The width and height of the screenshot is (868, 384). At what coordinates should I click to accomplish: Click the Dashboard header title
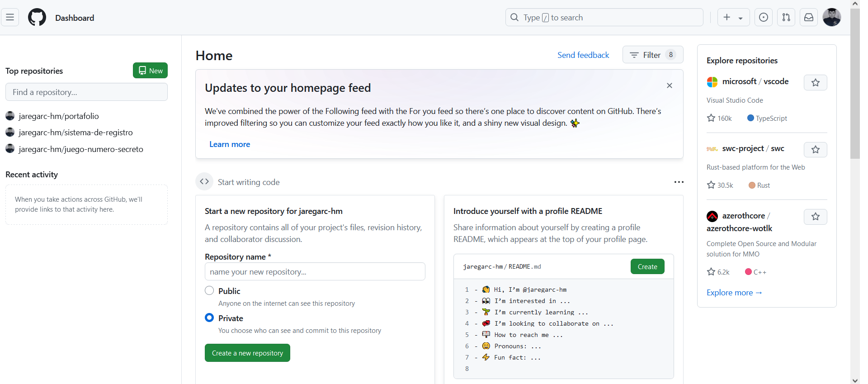point(75,18)
